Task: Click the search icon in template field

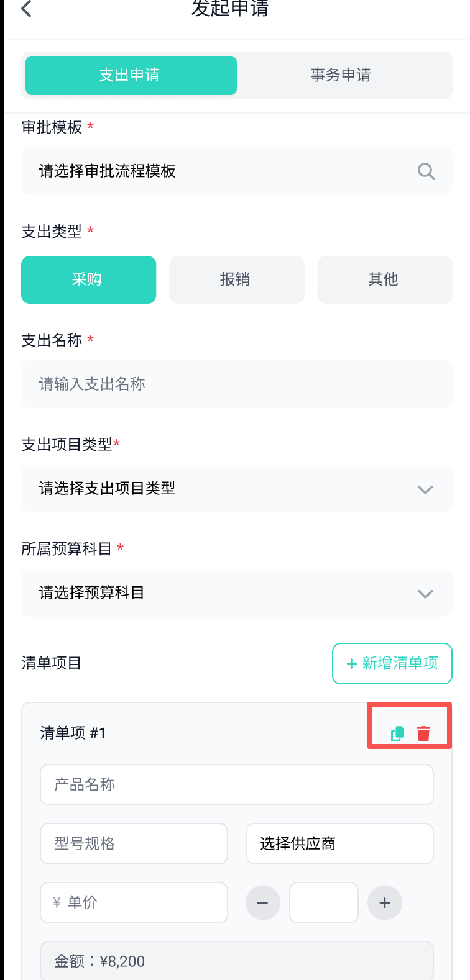Action: (426, 171)
